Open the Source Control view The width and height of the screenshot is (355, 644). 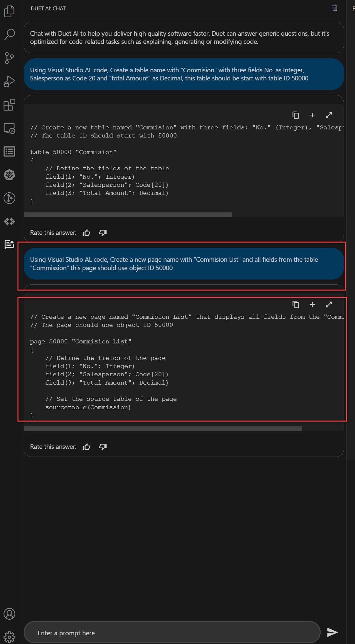point(9,58)
